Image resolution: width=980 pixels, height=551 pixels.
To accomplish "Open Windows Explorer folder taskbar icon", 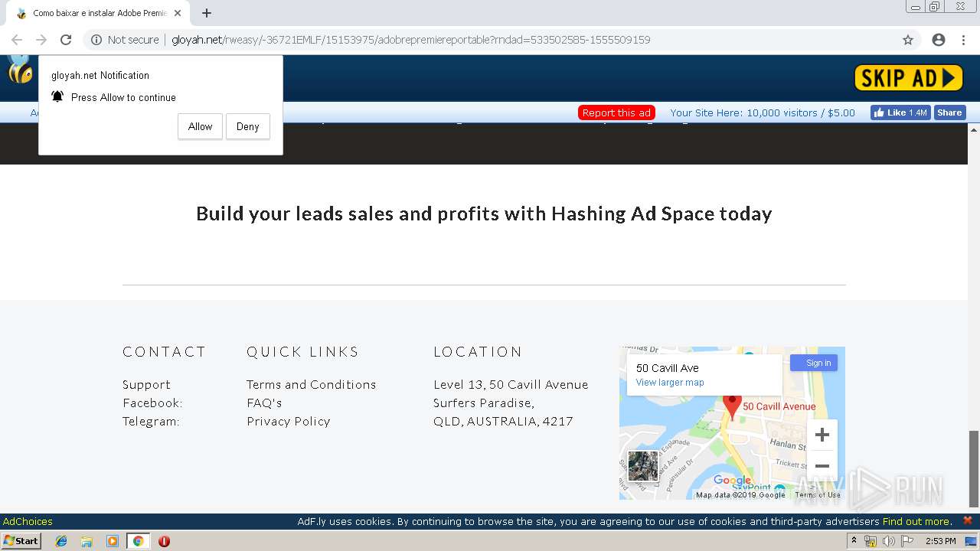I will click(x=87, y=541).
